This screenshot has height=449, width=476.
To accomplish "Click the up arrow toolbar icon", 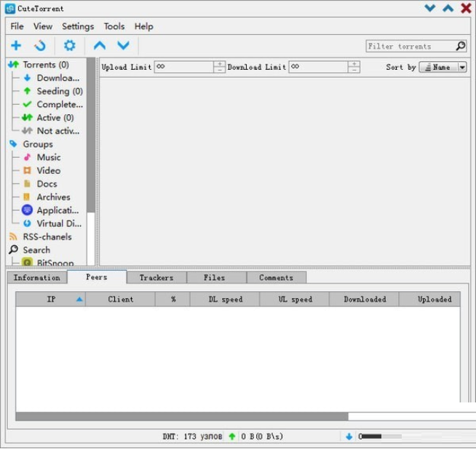I will point(100,46).
